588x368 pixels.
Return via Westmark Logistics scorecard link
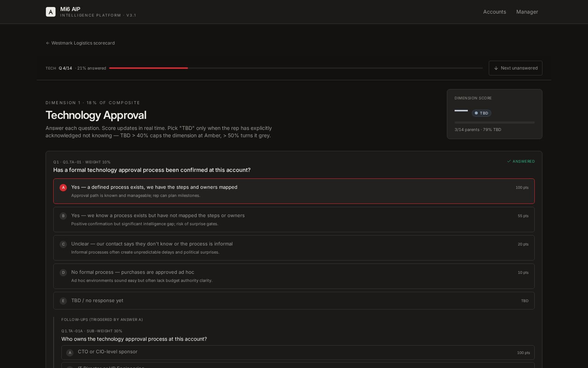click(83, 43)
